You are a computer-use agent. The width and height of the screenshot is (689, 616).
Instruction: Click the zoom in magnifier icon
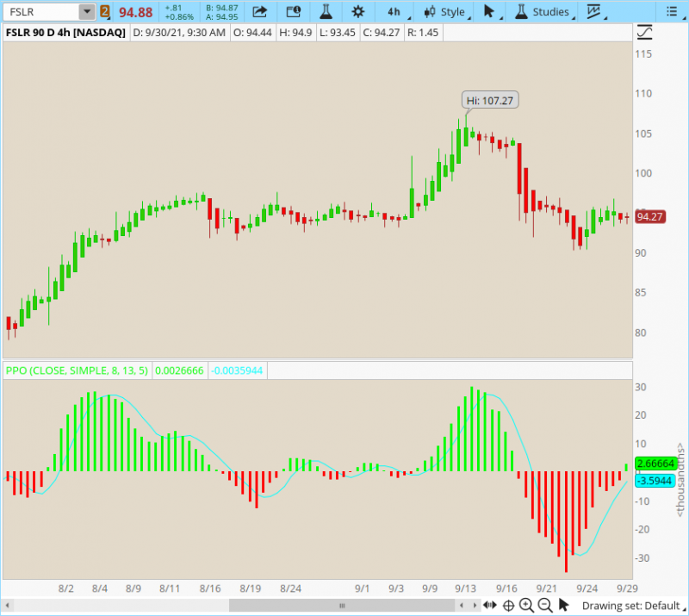(526, 606)
